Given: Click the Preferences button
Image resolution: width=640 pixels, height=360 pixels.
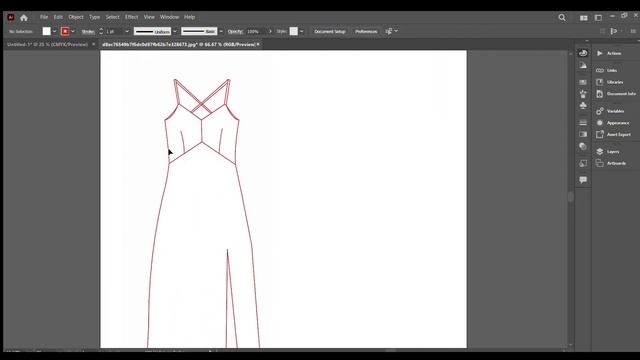Looking at the screenshot, I should click(366, 31).
